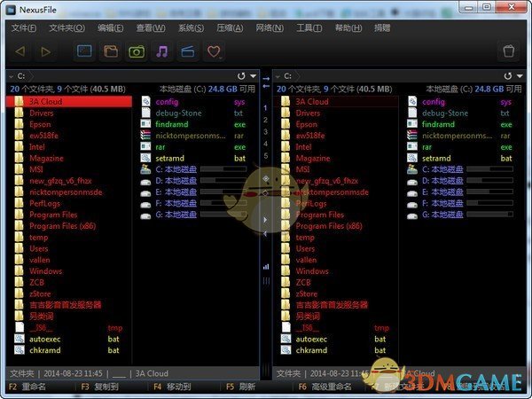Open the 网络(N) menu
The image size is (532, 399).
pyautogui.click(x=270, y=28)
